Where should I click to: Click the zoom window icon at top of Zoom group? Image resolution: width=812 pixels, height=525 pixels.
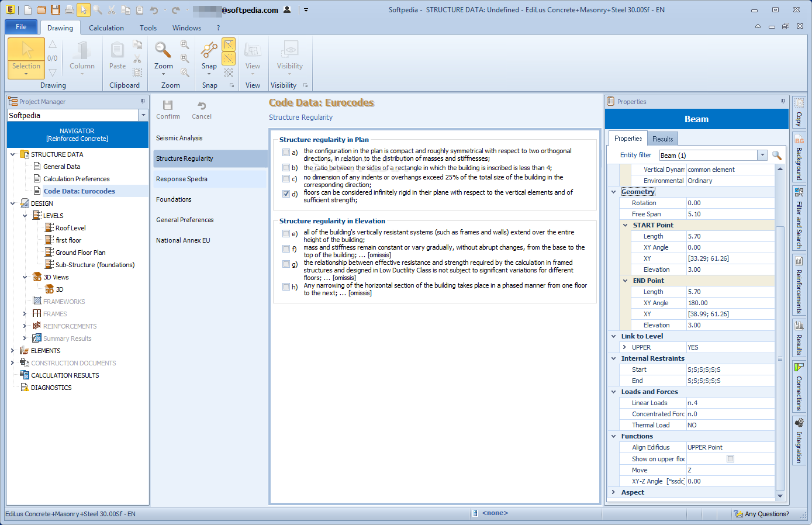[x=185, y=44]
